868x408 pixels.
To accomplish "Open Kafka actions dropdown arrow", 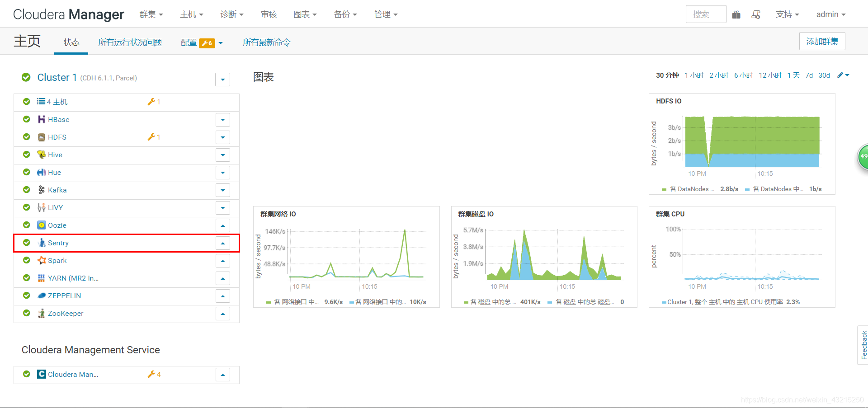I will 222,190.
